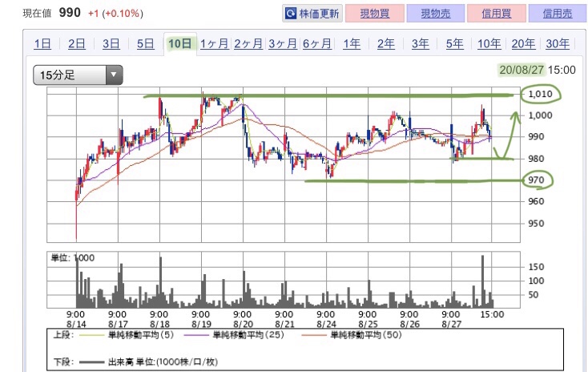Open the 信用買 order link
588x372 pixels.
tap(497, 14)
